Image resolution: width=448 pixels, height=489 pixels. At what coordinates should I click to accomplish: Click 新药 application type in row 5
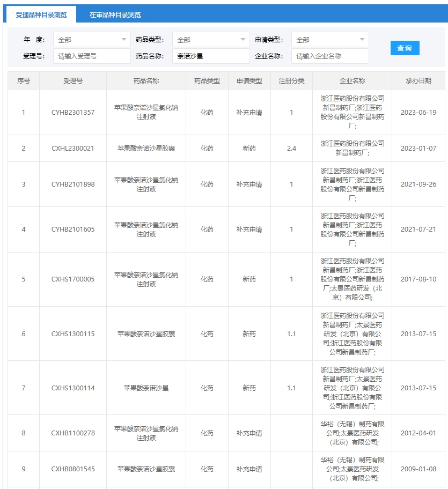(249, 279)
